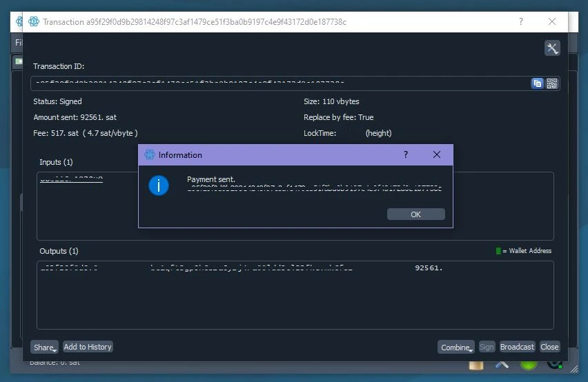The height and width of the screenshot is (382, 588).
Task: Click the Close button at bottom right
Action: pyautogui.click(x=549, y=347)
